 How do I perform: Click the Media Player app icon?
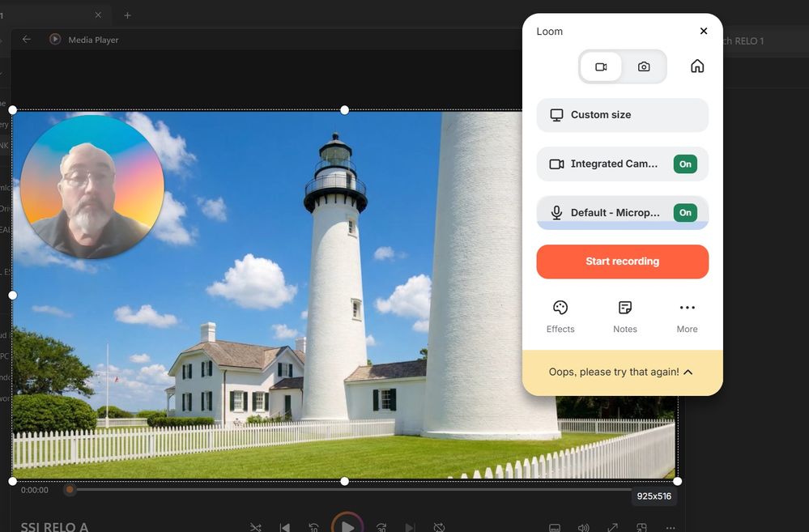(x=55, y=39)
